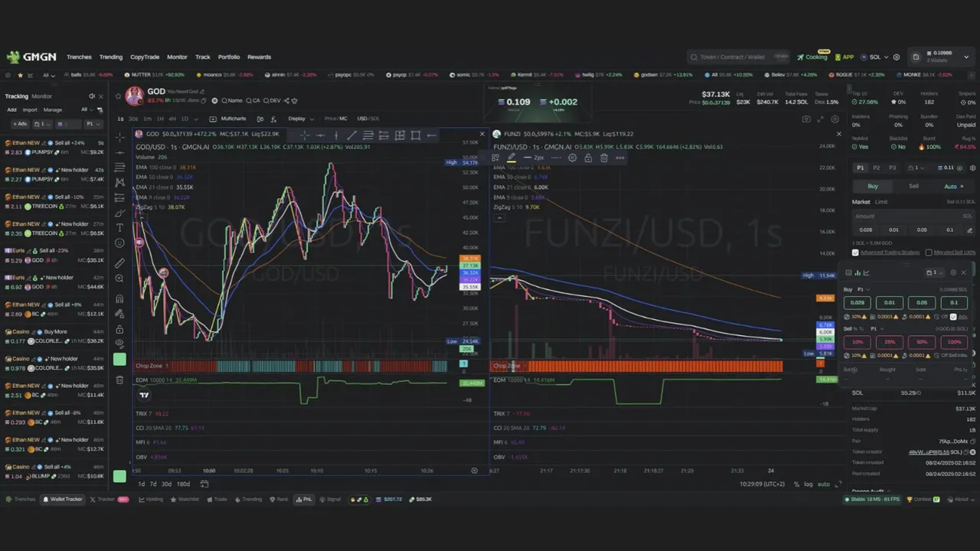Screen dimensions: 980x551
Task: Open the All filter dropdown in ticker bar
Action: [49, 75]
